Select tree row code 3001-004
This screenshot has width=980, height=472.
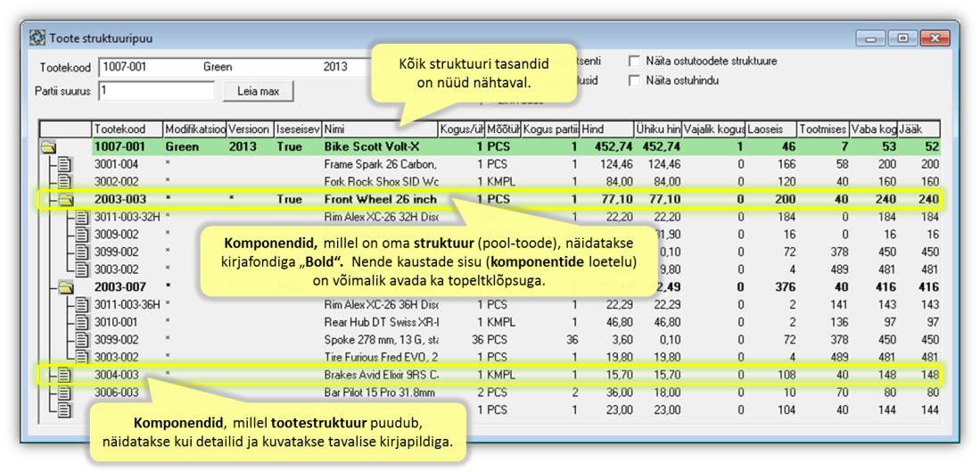tap(116, 164)
